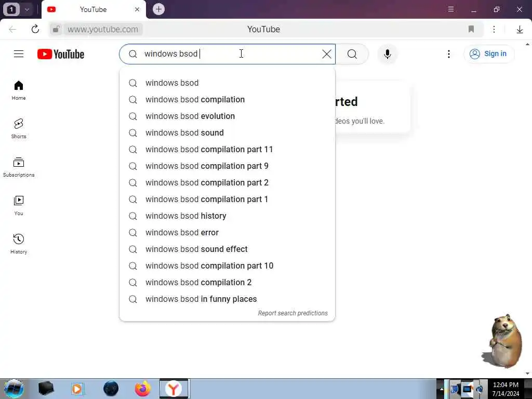
Task: Select the YouTube browser tab
Action: click(x=94, y=9)
